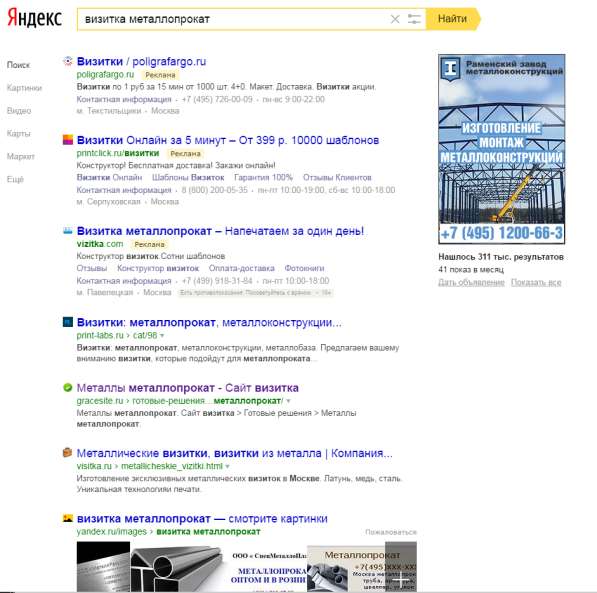The image size is (597, 593).
Task: Click the gracesite.ru green URL path
Action: (180, 401)
